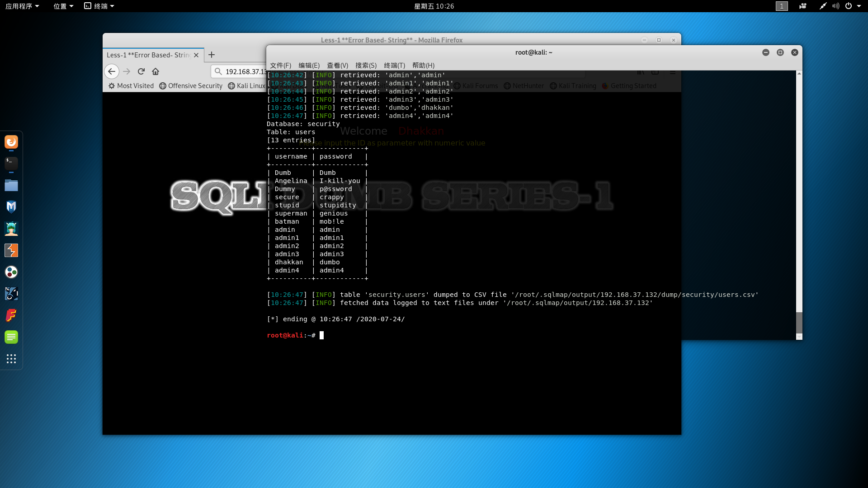868x488 pixels.
Task: Open the Kali Linux bookmark
Action: (246, 86)
